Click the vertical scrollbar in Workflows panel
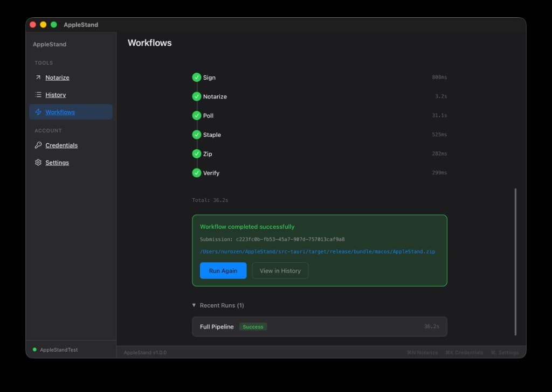Image resolution: width=552 pixels, height=392 pixels. click(x=515, y=261)
